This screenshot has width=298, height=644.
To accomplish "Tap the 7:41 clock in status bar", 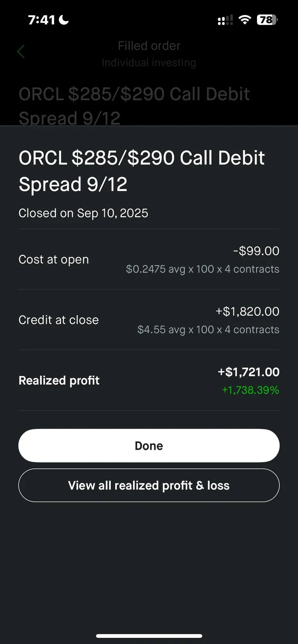I will coord(42,20).
